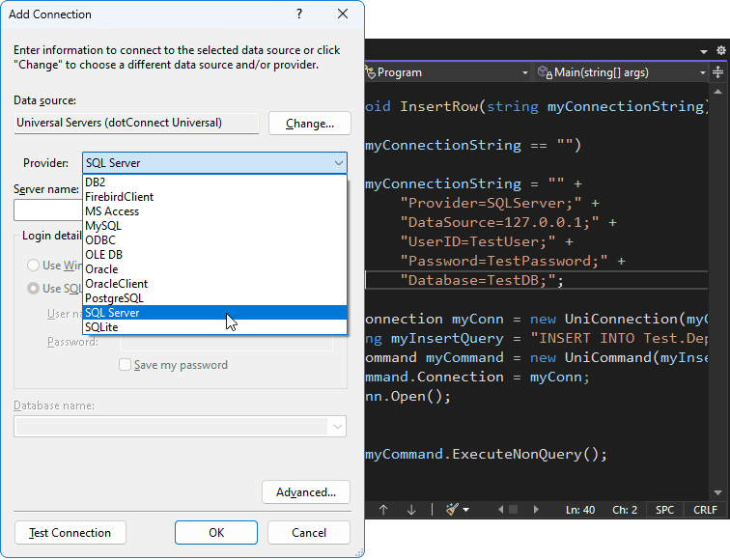Click the "Provider=SQLServer;" code string

[x=491, y=203]
